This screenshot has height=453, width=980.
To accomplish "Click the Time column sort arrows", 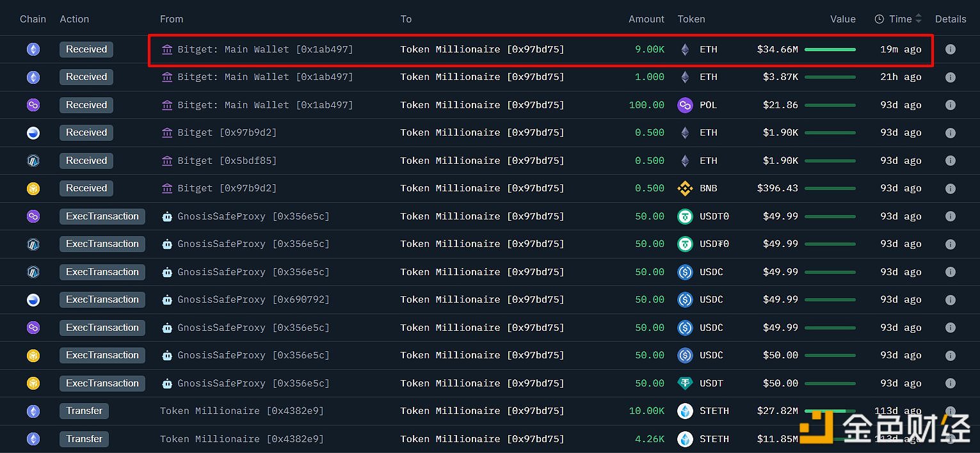I will pyautogui.click(x=919, y=19).
